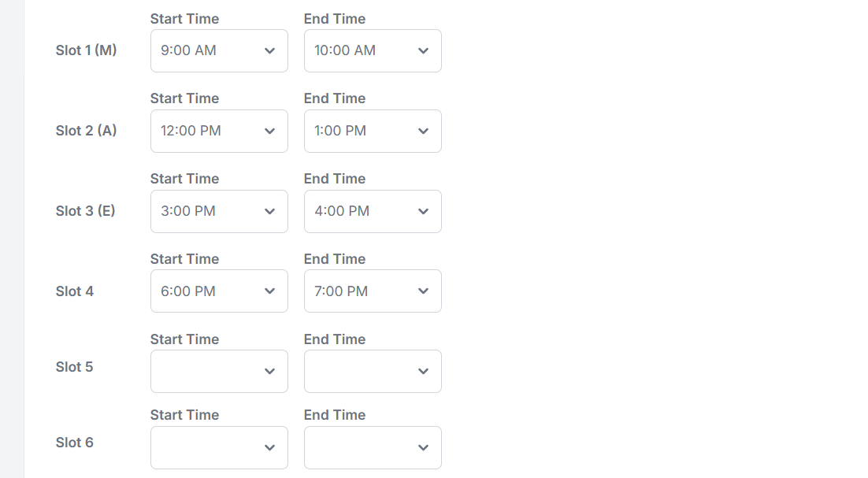868x478 pixels.
Task: Select the empty Slot 5 Start Time field
Action: (x=218, y=372)
